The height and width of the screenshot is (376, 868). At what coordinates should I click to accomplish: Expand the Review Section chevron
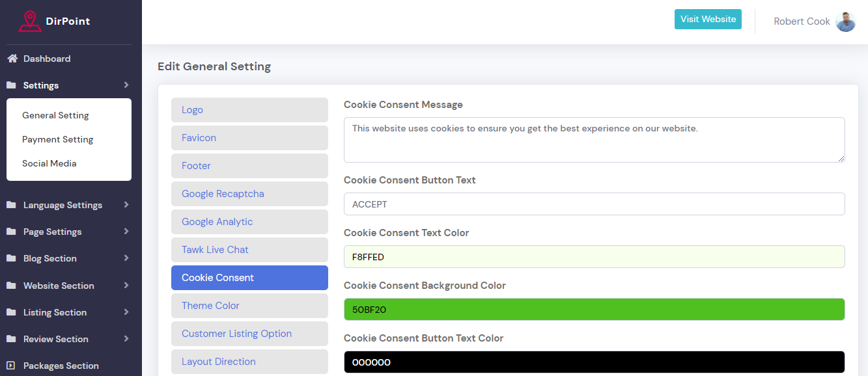click(126, 339)
